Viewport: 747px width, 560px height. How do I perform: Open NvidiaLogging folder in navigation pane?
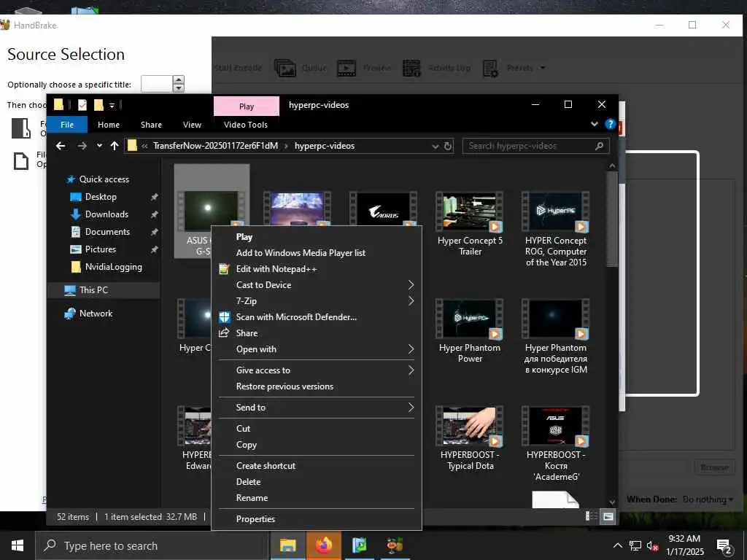[x=113, y=267]
